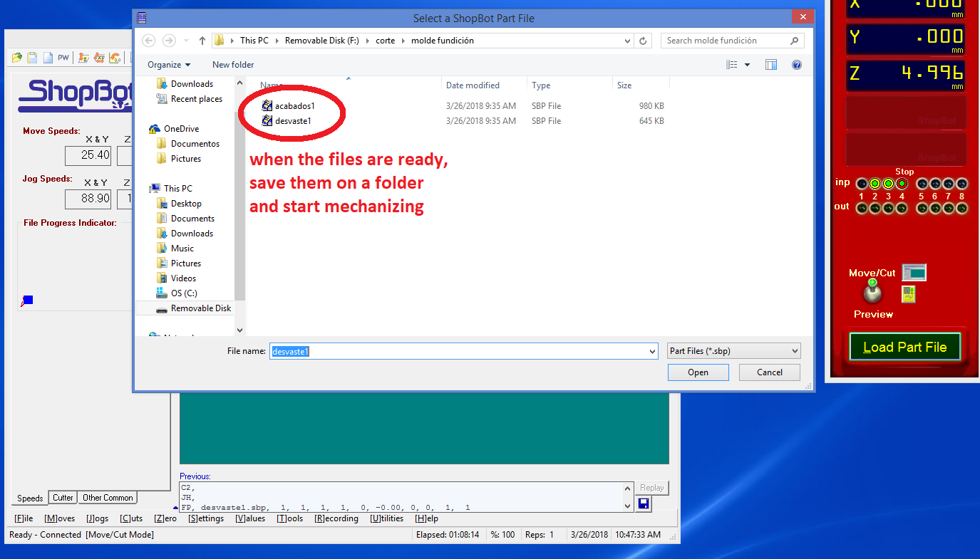Expand breadcrumb arrow after Removable Disk (F:)
Viewport: 980px width, 559px height.
[368, 41]
